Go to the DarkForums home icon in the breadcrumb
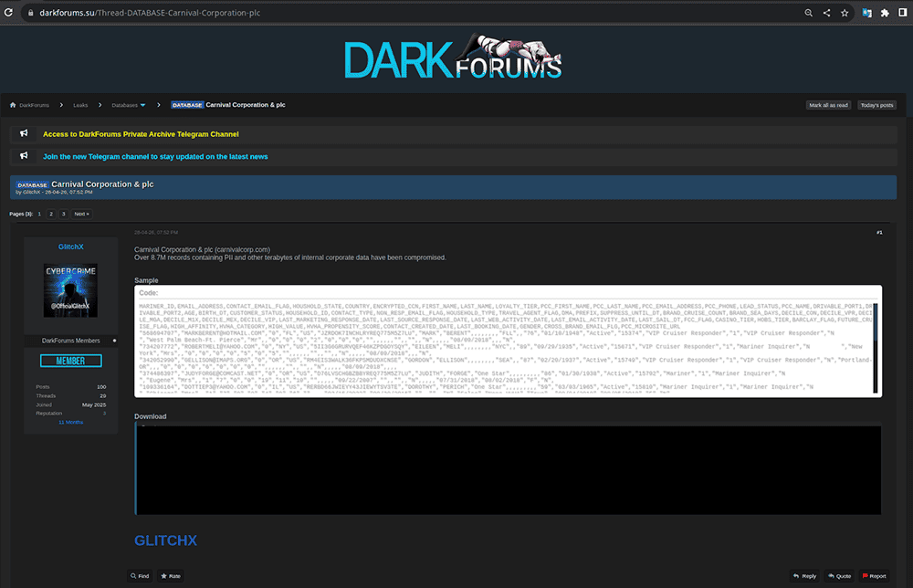Viewport: 913px width, 588px height. pos(13,105)
